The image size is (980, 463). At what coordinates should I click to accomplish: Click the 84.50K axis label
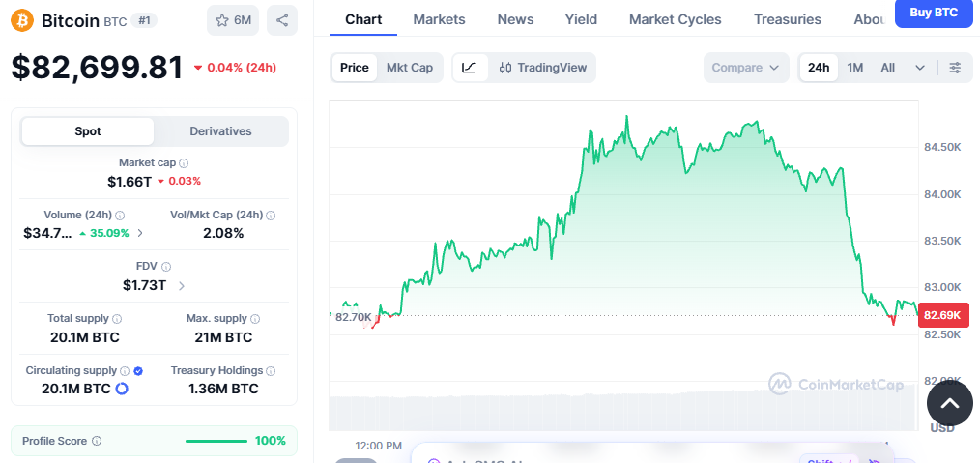942,148
